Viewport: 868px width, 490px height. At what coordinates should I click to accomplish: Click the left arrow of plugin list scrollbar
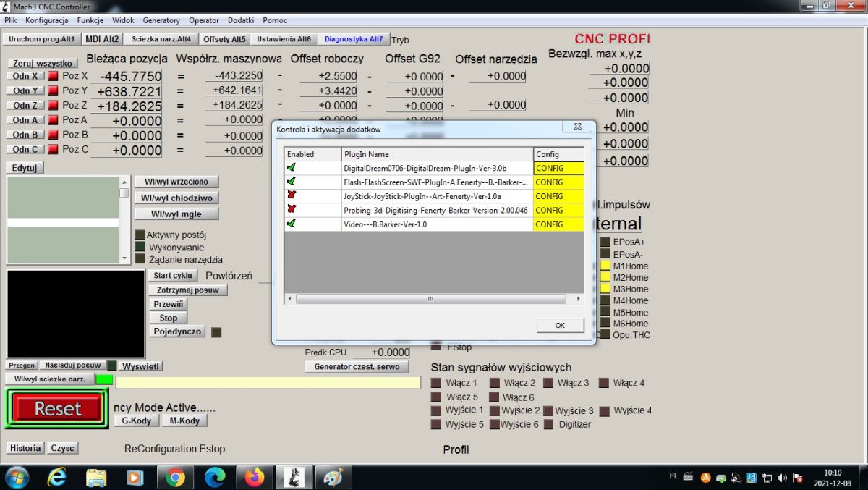point(291,298)
